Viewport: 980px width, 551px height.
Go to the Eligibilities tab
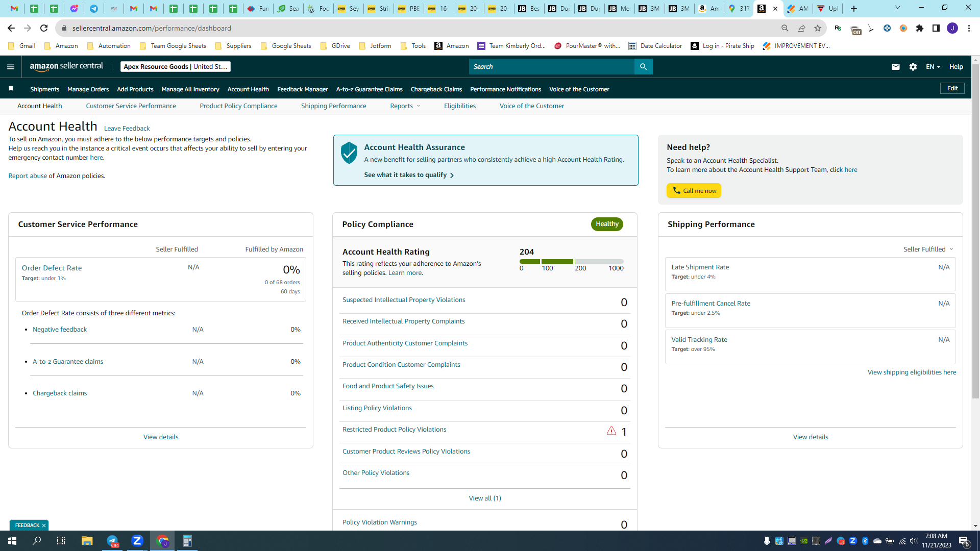pyautogui.click(x=459, y=106)
